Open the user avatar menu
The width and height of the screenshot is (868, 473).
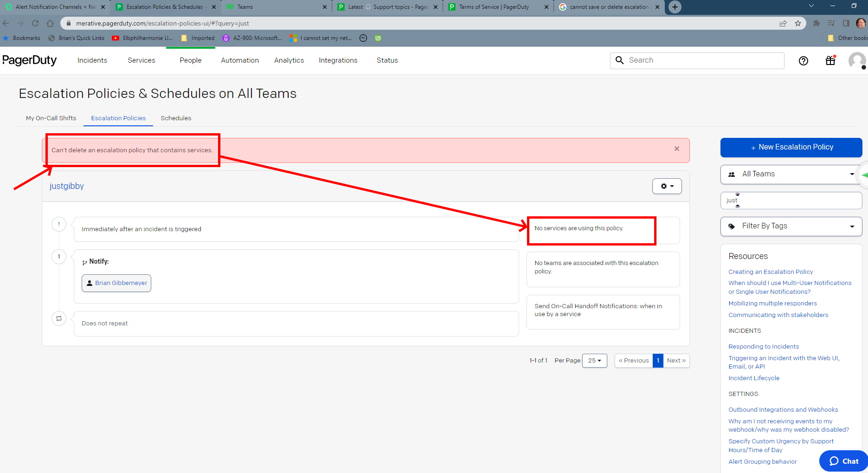[x=857, y=60]
